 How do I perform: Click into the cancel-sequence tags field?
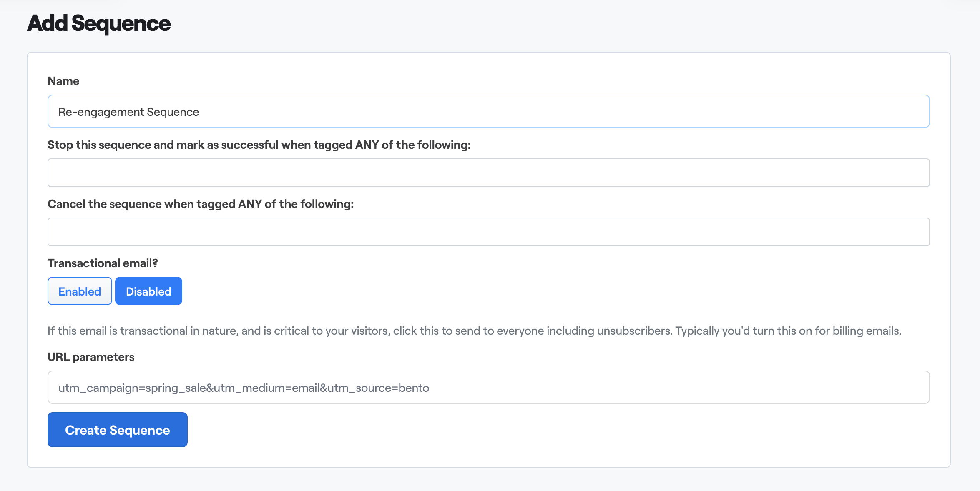pyautogui.click(x=488, y=232)
